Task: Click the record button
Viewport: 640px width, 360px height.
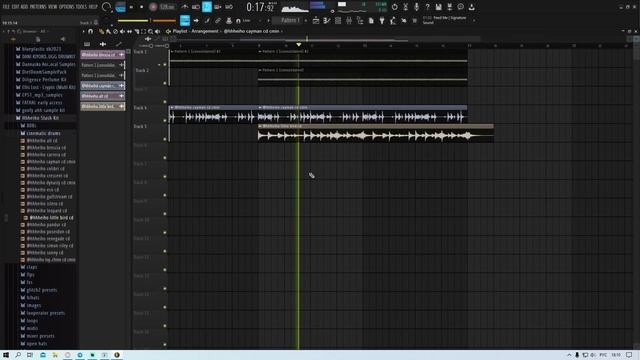Action: (x=153, y=7)
